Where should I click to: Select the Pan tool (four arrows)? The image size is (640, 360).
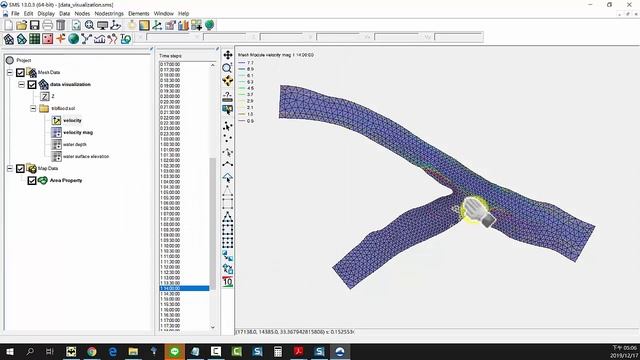(x=228, y=55)
